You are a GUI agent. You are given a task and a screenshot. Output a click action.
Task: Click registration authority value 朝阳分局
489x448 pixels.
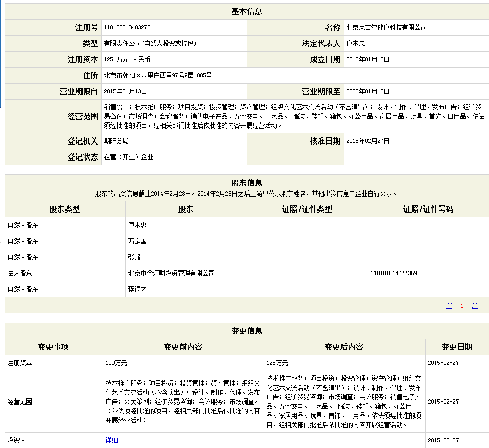117,141
